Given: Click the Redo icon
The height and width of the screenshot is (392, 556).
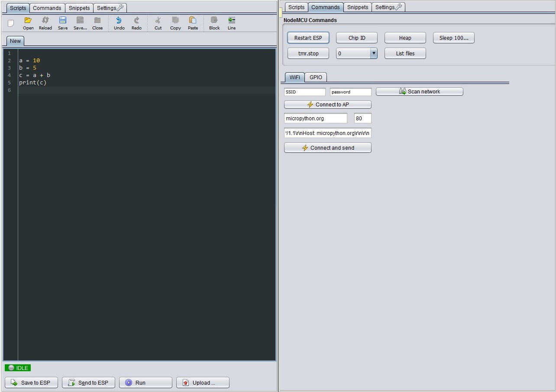Looking at the screenshot, I should click(136, 23).
